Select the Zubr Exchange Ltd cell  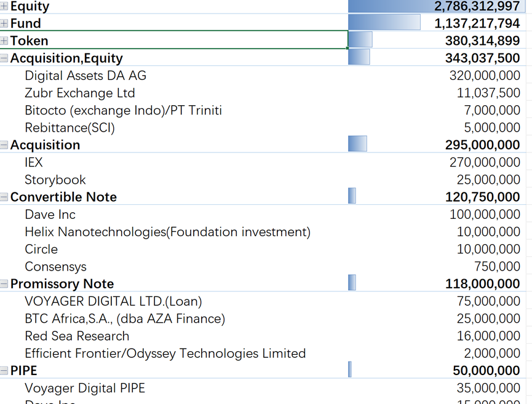point(77,93)
